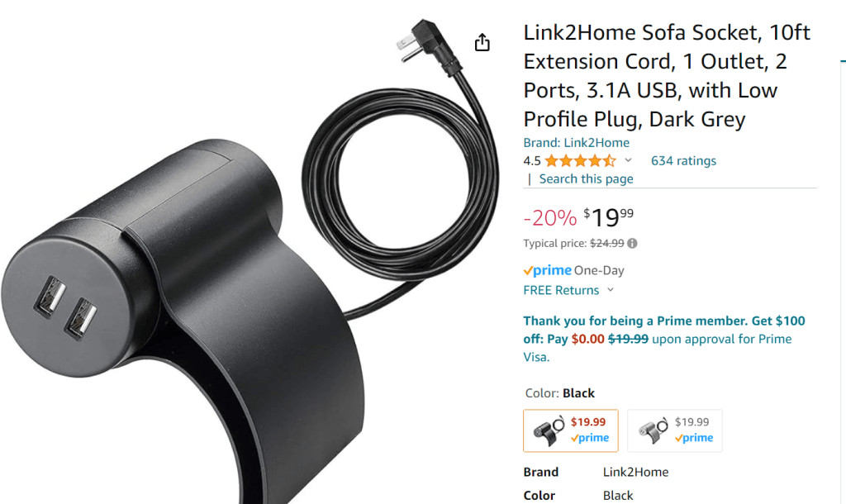This screenshot has height=504, width=846.
Task: Select the Black color swatch
Action: coord(571,430)
